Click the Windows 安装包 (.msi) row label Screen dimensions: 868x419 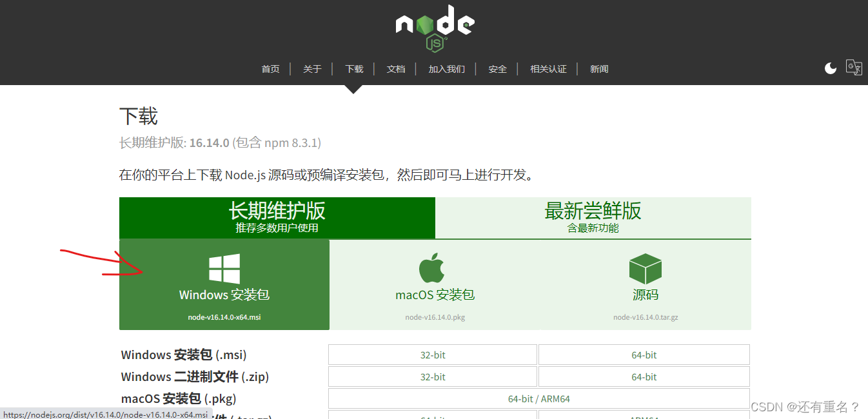click(x=184, y=355)
